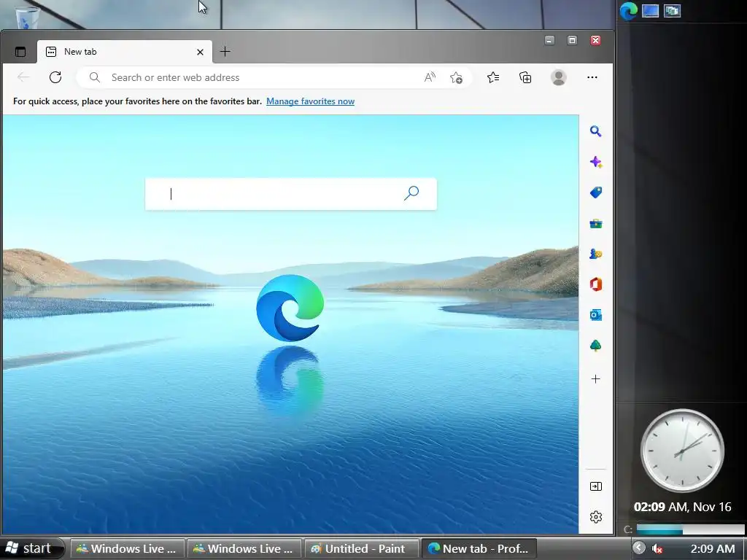Click the muted volume tray icon

[x=657, y=549]
